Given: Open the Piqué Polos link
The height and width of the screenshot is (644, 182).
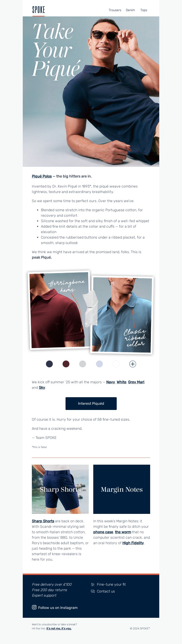Looking at the screenshot, I should click(x=42, y=176).
